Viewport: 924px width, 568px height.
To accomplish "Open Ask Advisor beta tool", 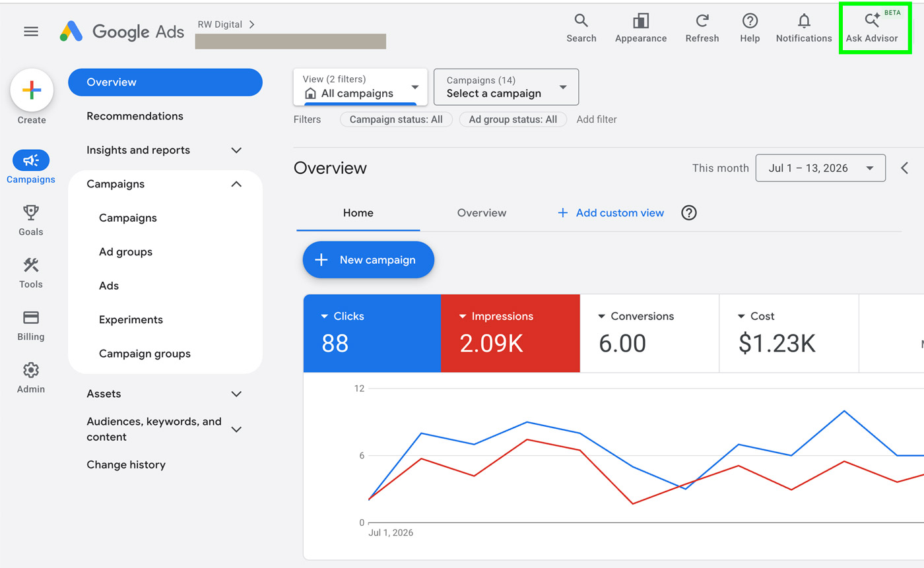I will click(873, 28).
